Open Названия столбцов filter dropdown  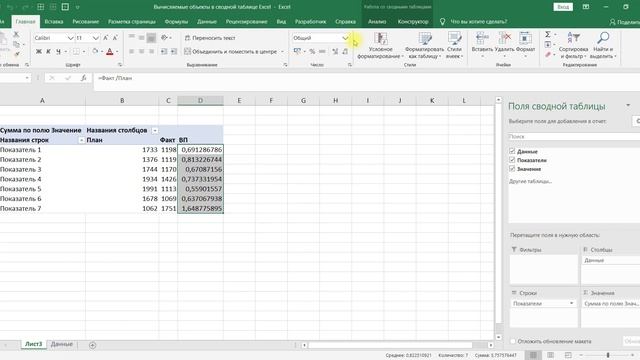tap(155, 131)
